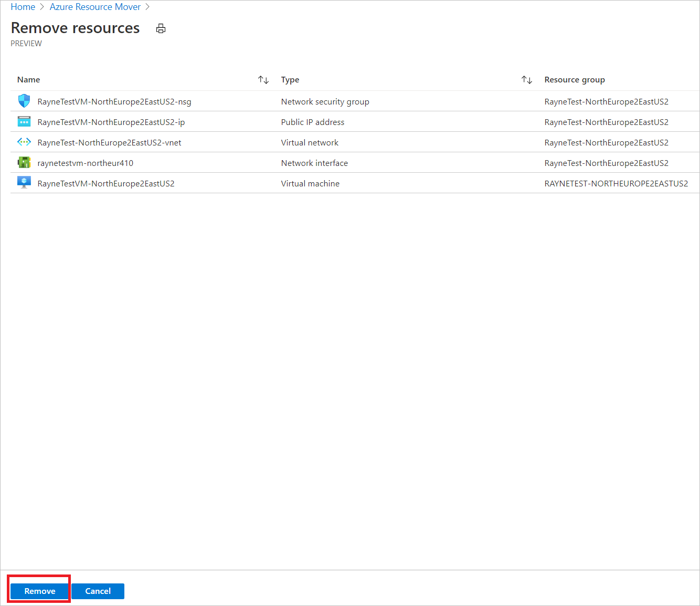Click the Network security group shield icon
The height and width of the screenshot is (606, 700).
(24, 101)
